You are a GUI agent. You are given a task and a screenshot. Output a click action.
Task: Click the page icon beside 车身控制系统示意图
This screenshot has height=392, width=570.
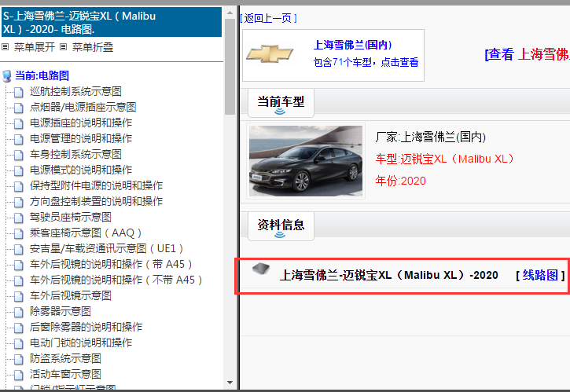point(19,155)
